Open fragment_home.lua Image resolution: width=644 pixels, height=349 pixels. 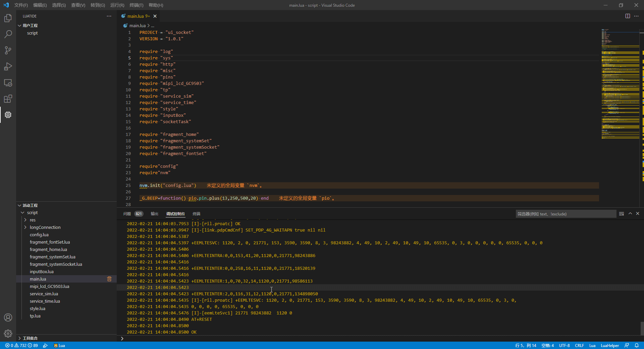[x=48, y=250]
